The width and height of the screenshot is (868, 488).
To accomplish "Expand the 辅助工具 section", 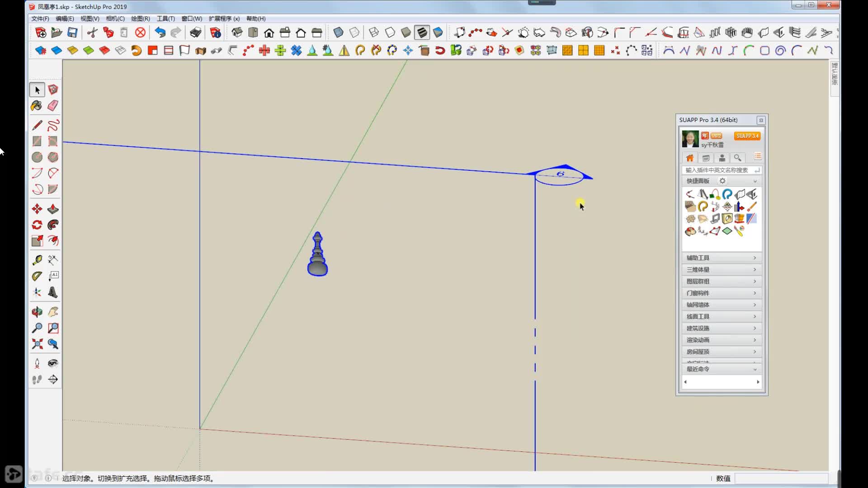I will coord(722,258).
